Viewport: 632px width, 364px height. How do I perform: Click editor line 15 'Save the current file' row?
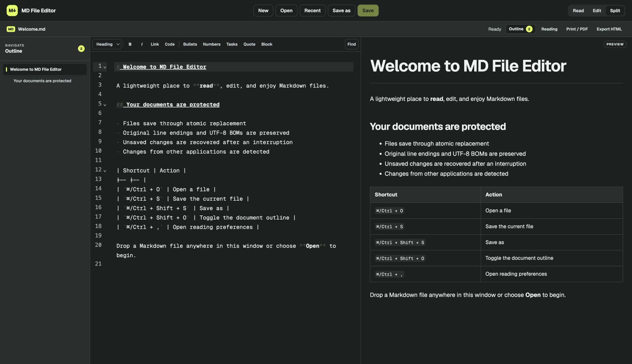(183, 199)
